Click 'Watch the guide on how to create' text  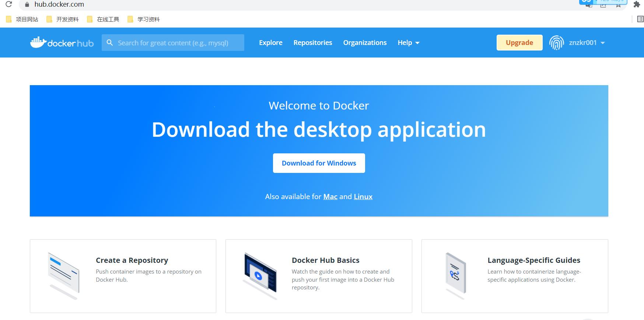click(x=343, y=279)
